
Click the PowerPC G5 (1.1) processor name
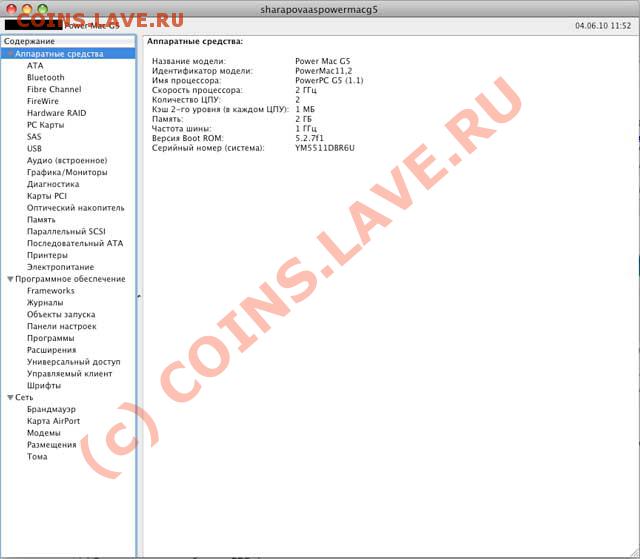[x=329, y=80]
